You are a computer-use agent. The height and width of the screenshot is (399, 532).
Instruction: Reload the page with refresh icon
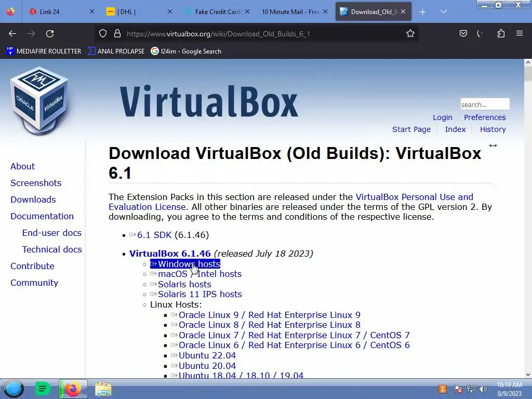point(50,34)
